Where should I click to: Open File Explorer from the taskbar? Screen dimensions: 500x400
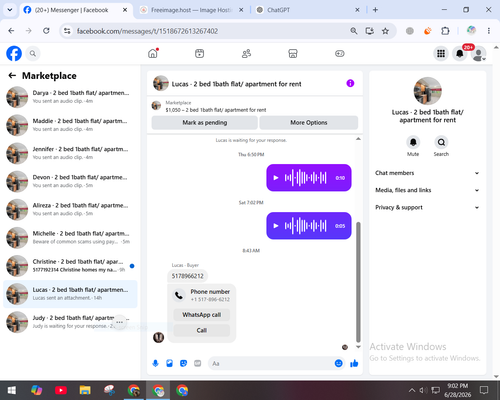(85, 390)
